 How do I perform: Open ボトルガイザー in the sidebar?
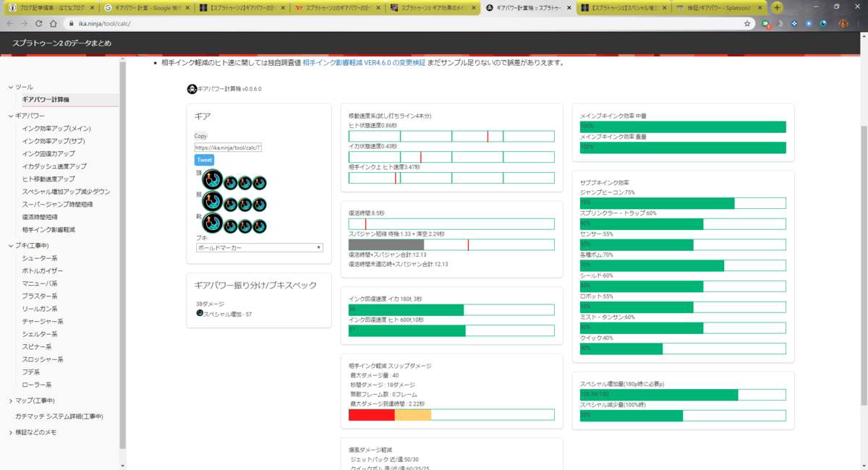43,270
